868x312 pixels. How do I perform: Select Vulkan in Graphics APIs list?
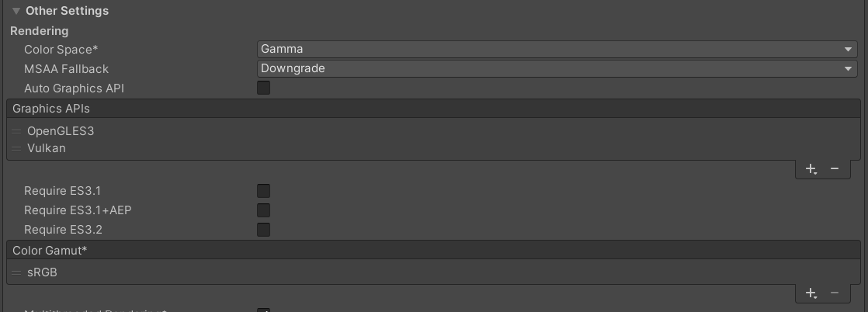pyautogui.click(x=47, y=148)
